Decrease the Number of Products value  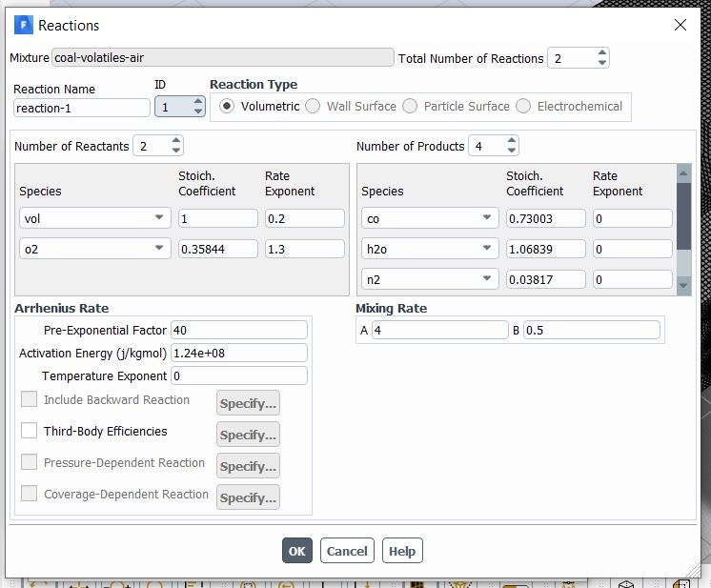(x=511, y=151)
